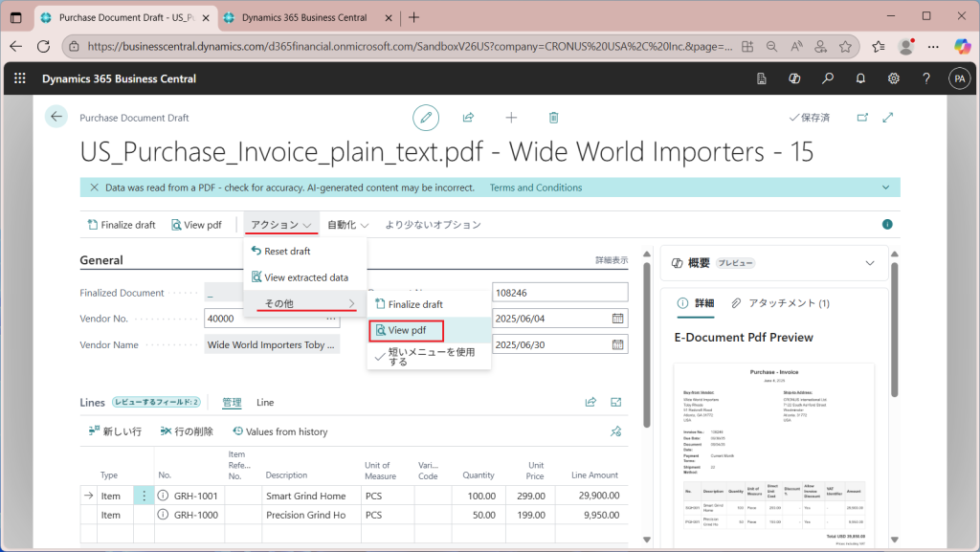Click the Vendor No. field 40000
This screenshot has width=980, height=552.
(x=272, y=319)
